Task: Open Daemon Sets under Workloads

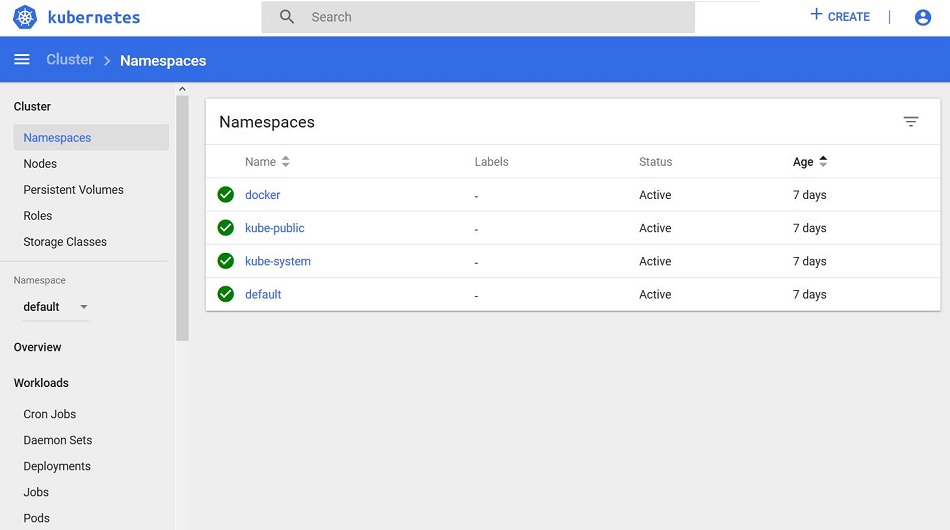Action: click(58, 440)
